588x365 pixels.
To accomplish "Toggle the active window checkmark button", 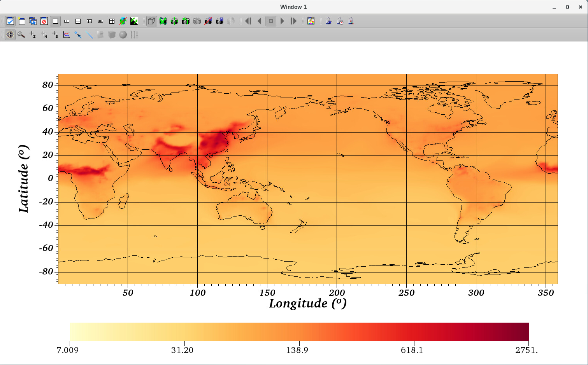I will click(x=10, y=21).
